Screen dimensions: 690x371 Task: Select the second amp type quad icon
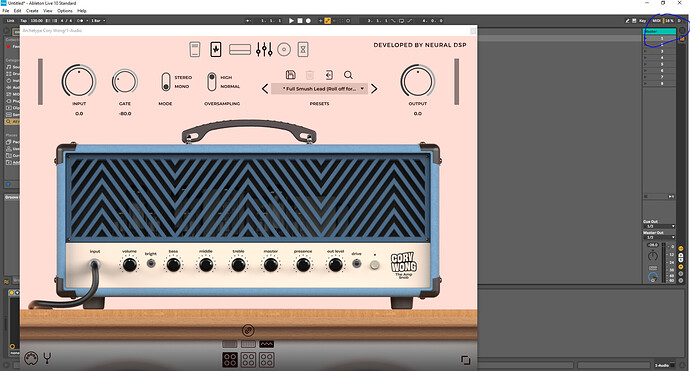click(x=248, y=360)
